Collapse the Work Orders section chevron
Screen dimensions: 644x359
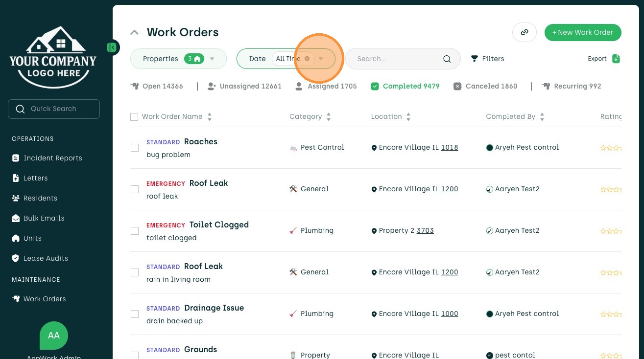[x=134, y=32]
